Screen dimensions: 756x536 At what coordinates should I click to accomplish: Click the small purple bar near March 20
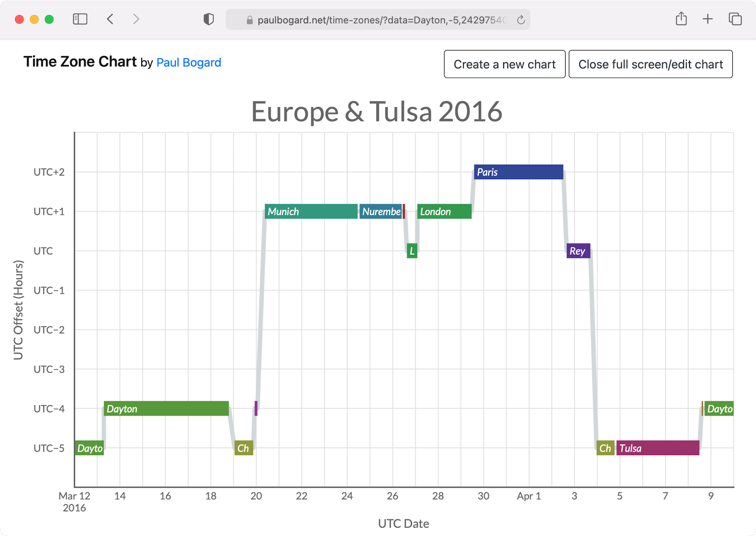point(256,409)
